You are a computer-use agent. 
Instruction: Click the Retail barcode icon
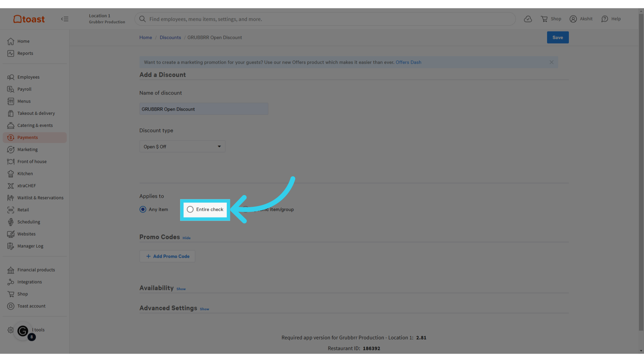(x=11, y=210)
